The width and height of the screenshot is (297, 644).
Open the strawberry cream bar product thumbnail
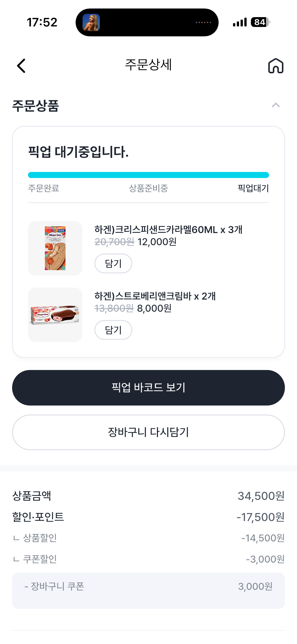(x=55, y=315)
